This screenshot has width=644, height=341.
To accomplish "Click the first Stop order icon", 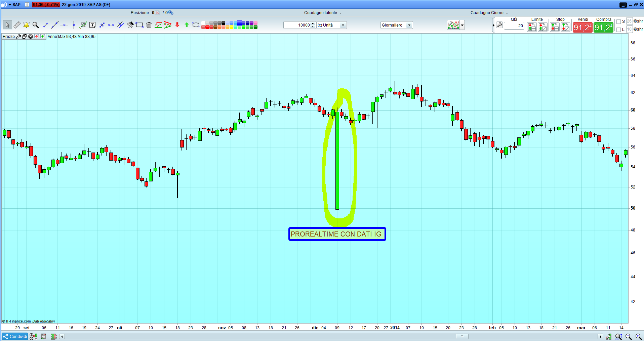I will [555, 27].
